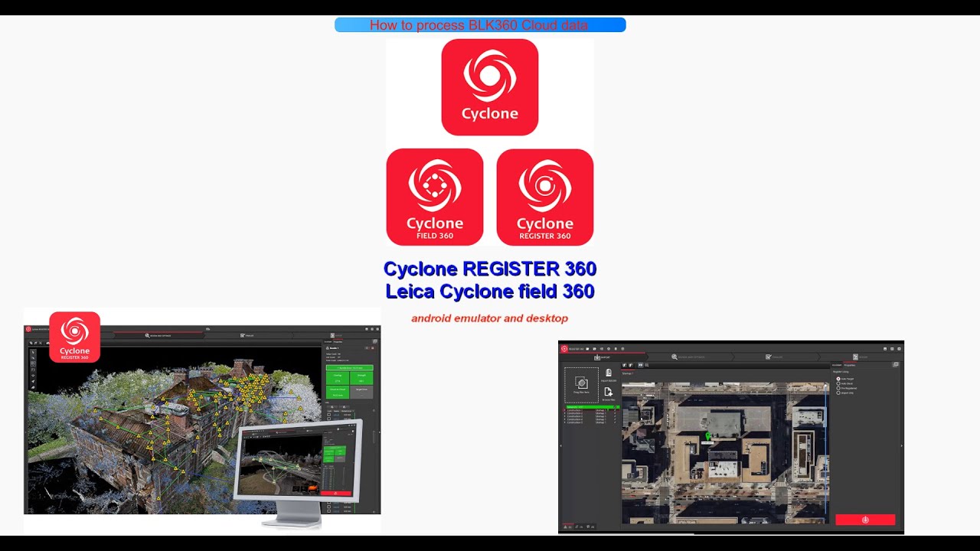This screenshot has width=980, height=551.
Task: Open the Finalize step in the right window
Action: tap(775, 357)
